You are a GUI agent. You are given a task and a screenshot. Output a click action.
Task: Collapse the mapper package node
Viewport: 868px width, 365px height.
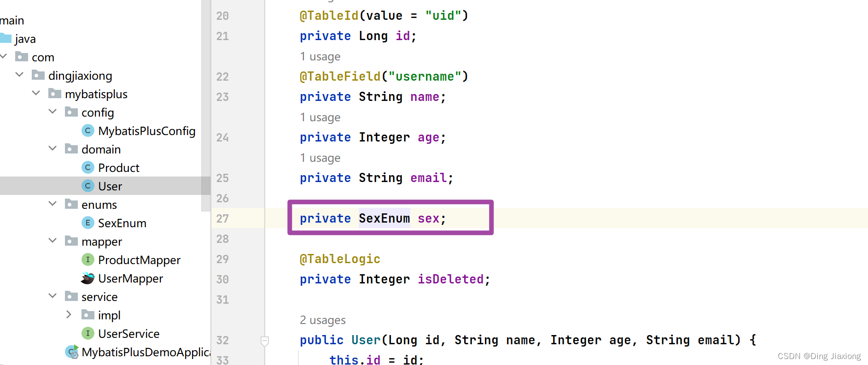pos(52,241)
